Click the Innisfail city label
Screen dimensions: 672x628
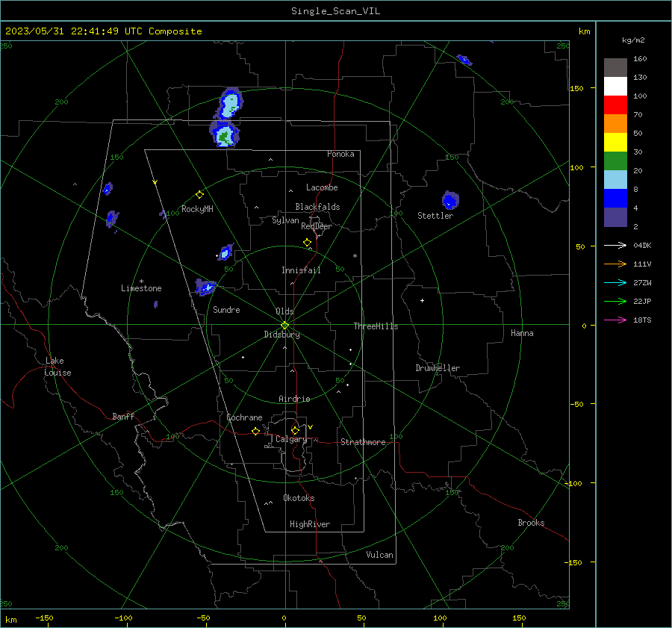301,270
